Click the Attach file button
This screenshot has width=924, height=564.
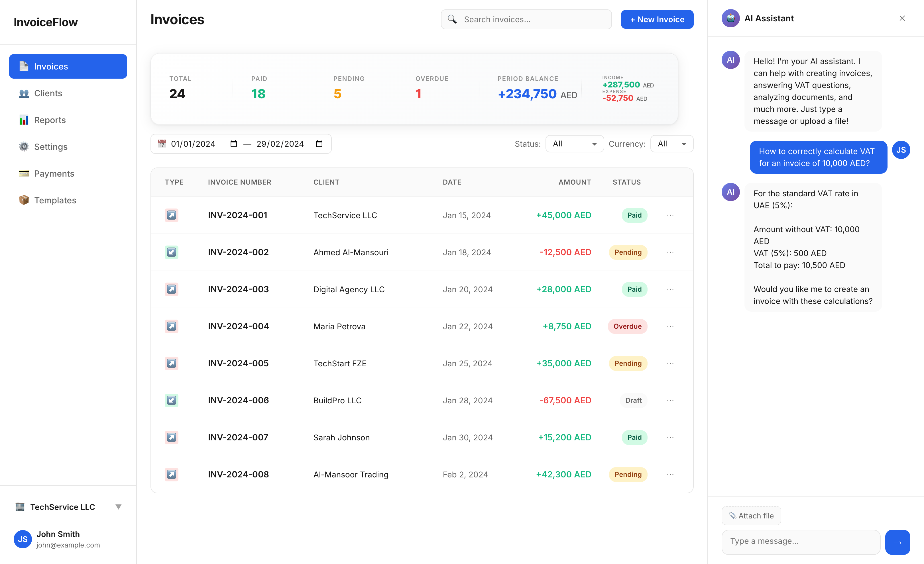751,516
